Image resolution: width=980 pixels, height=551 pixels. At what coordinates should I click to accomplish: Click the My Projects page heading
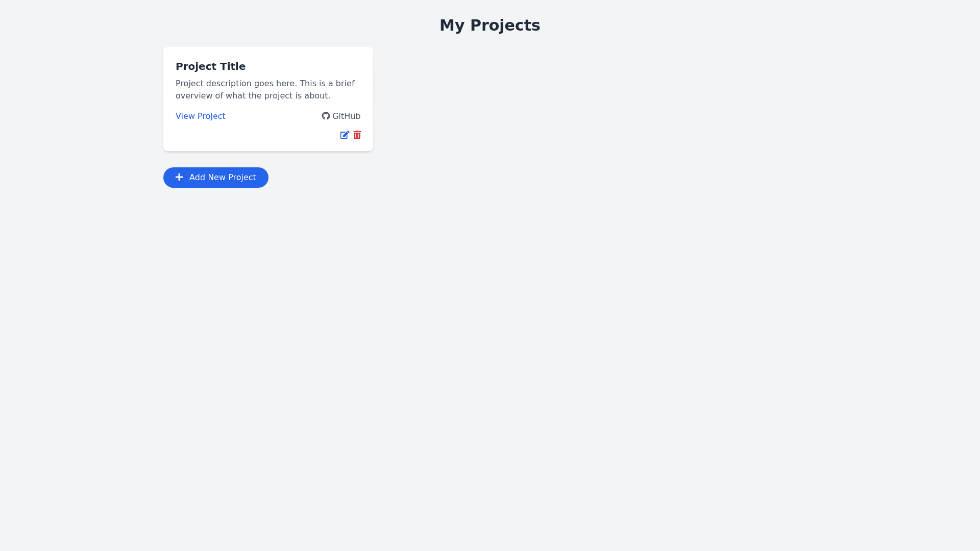[x=489, y=25]
